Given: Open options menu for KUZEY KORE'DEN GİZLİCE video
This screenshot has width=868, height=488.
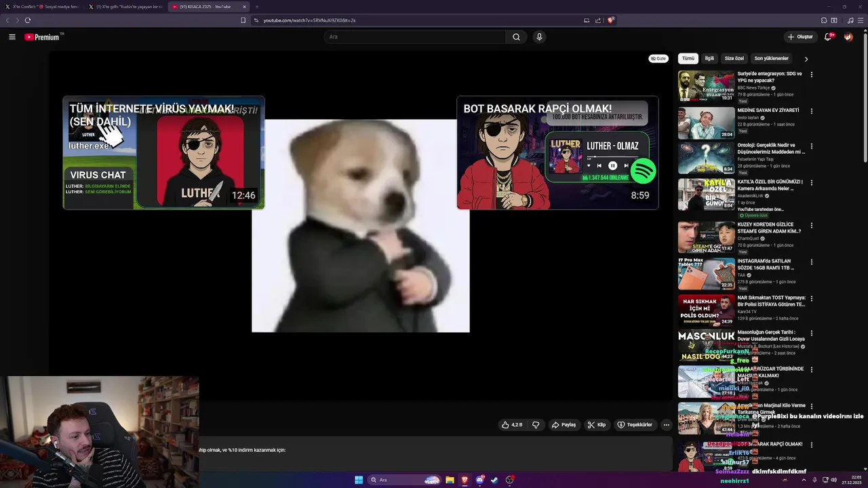Looking at the screenshot, I should (x=812, y=226).
